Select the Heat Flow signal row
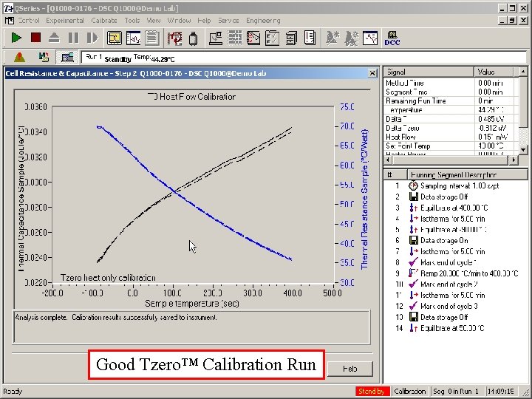This screenshot has height=399, width=532. 451,137
